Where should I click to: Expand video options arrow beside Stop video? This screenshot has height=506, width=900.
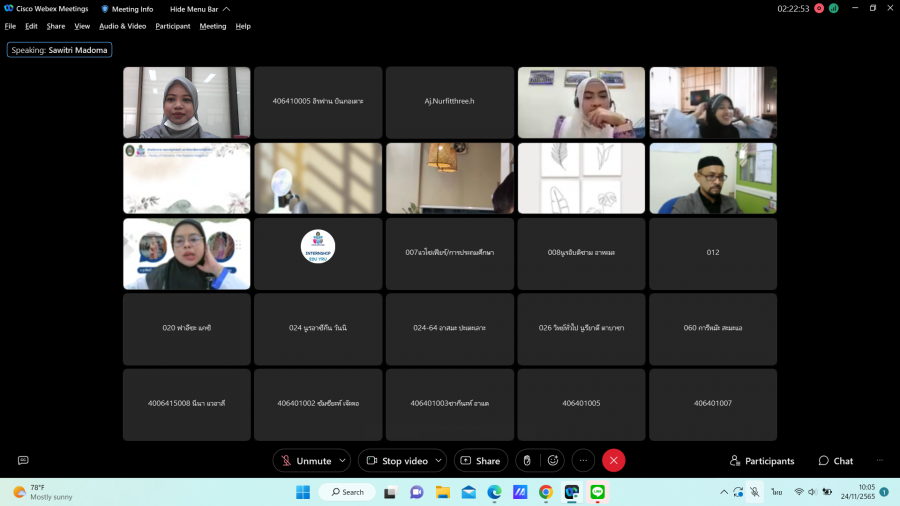[x=438, y=460]
